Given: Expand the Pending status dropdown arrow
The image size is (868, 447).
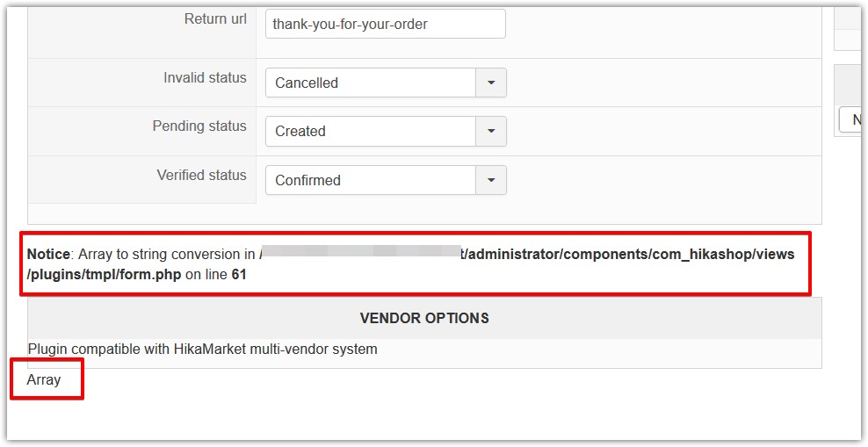Looking at the screenshot, I should (491, 131).
